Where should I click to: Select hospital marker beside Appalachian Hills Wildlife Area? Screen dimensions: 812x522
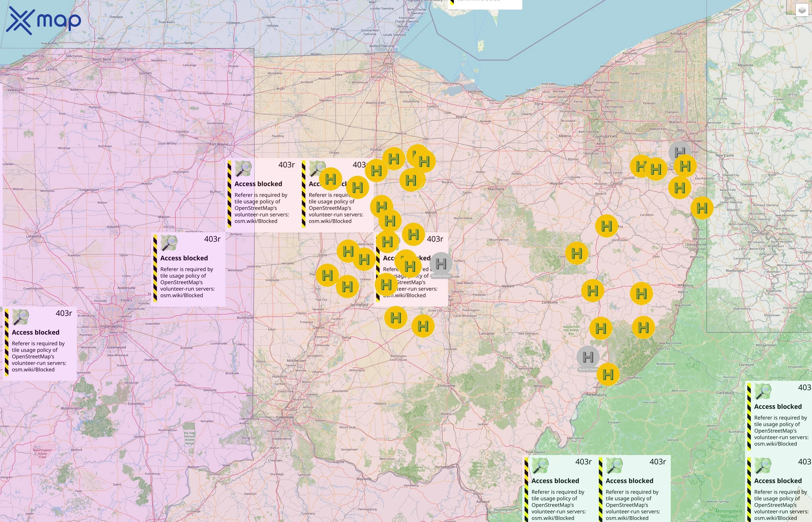coord(601,329)
